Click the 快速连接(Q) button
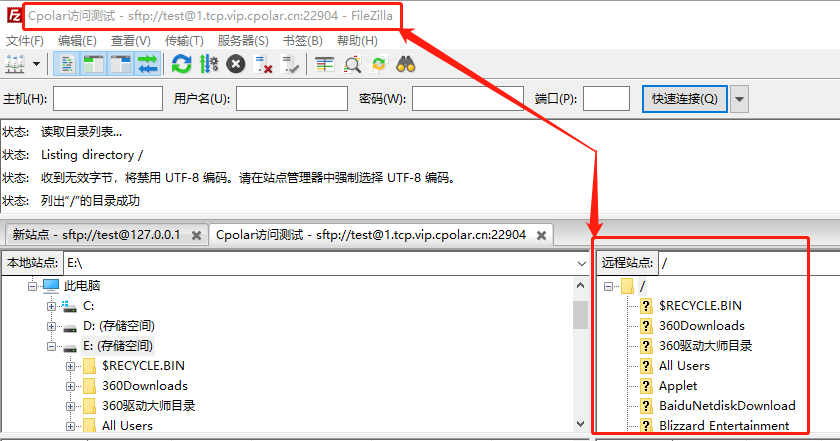Screen dimensions: 840x441 685,99
